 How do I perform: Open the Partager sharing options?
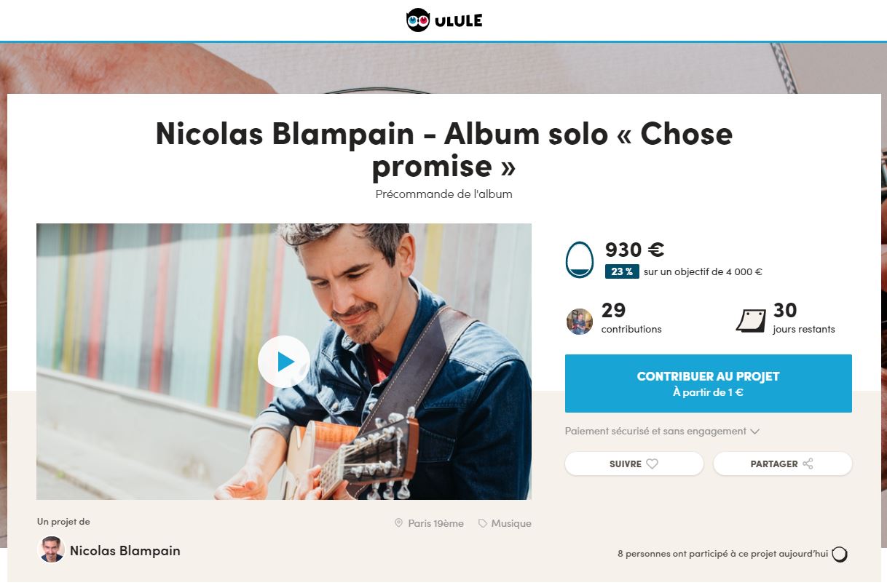(783, 464)
